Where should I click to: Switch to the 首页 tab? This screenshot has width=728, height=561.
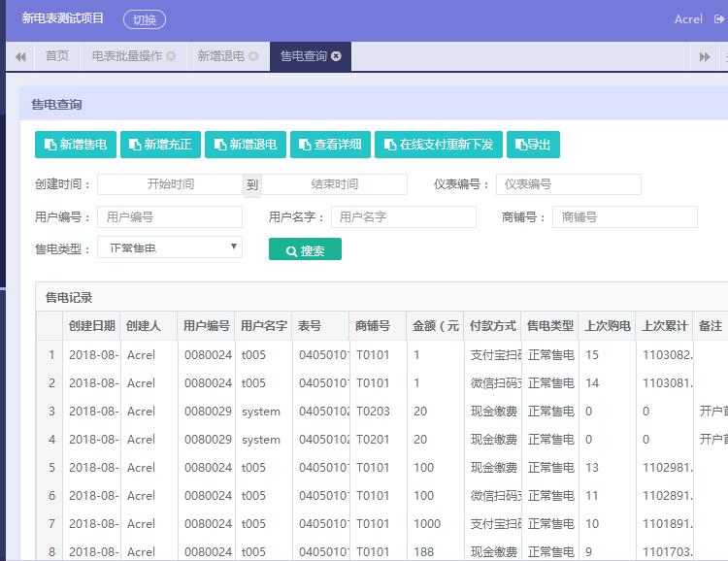57,56
